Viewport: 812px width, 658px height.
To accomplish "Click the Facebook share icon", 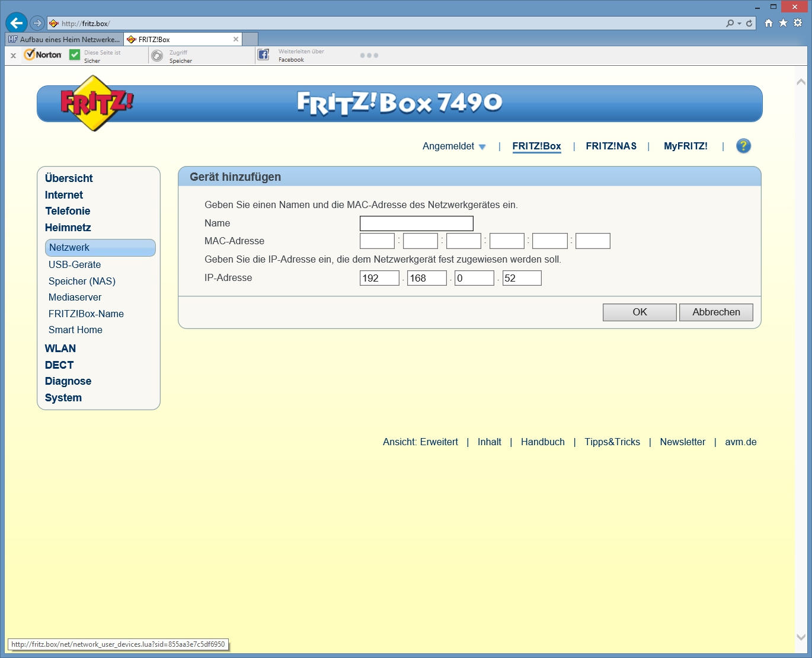I will 263,55.
